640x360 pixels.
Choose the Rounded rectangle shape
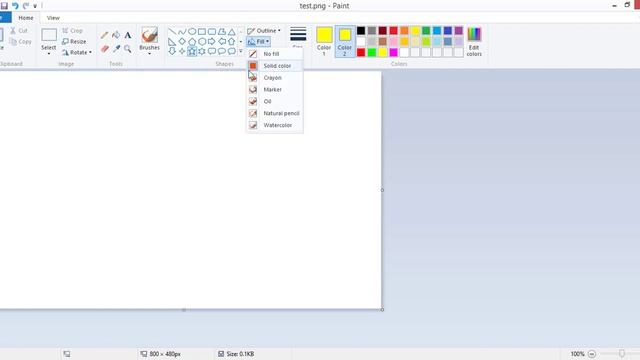211,31
